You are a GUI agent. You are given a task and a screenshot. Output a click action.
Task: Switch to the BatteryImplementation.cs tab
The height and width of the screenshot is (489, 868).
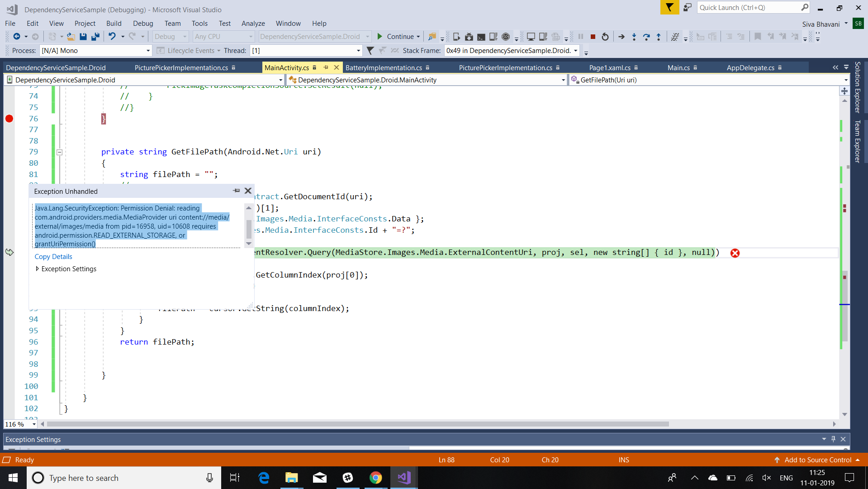click(384, 68)
